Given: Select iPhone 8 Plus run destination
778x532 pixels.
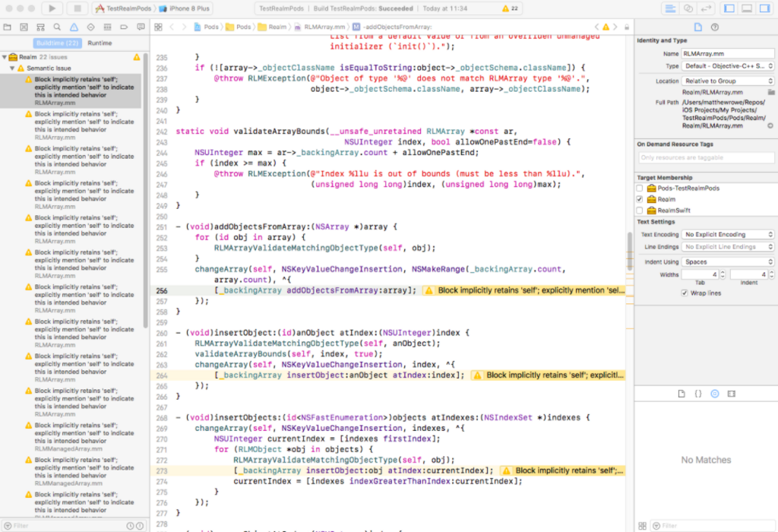Looking at the screenshot, I should pyautogui.click(x=184, y=8).
